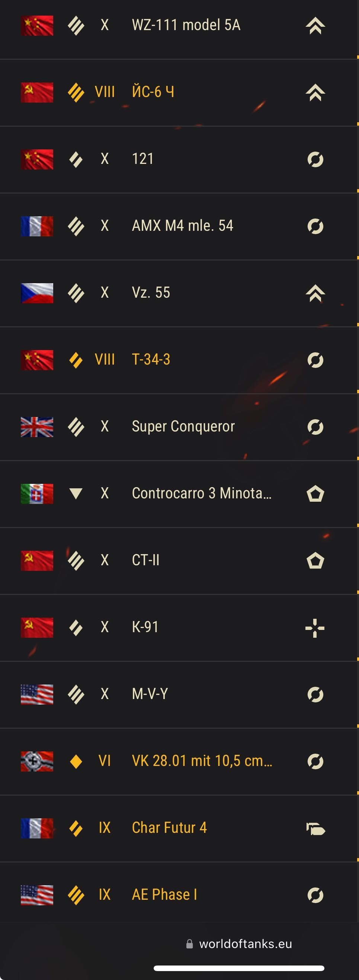Open the T-34-3 tank entry

[179, 360]
